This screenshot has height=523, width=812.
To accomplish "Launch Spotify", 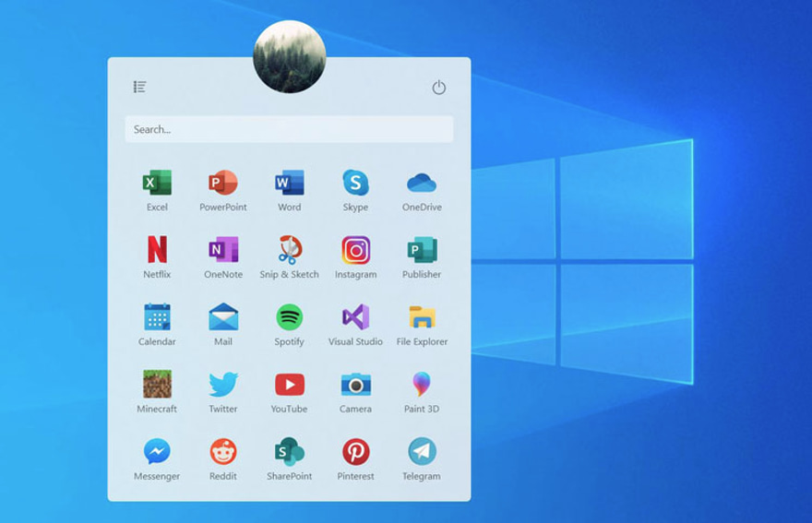I will [290, 317].
